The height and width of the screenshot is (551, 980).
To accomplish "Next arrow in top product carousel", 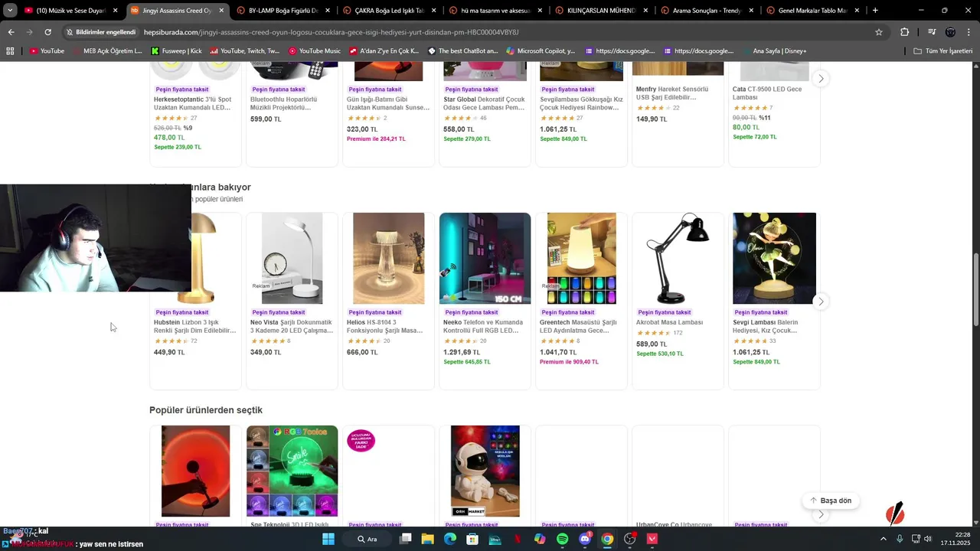I will [x=821, y=78].
